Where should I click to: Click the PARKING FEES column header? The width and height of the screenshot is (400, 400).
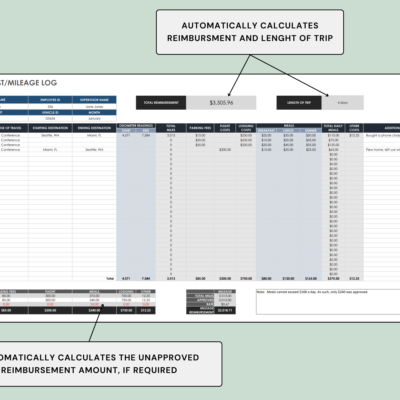coord(200,128)
